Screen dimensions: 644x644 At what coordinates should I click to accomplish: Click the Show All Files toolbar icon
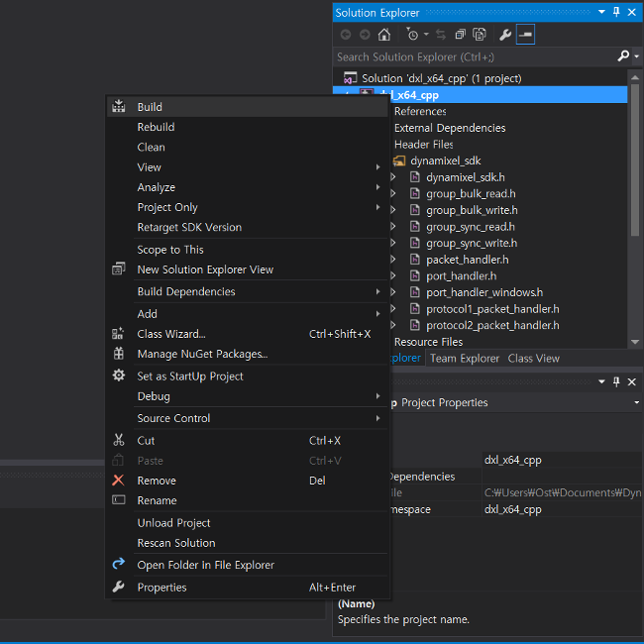coord(480,35)
